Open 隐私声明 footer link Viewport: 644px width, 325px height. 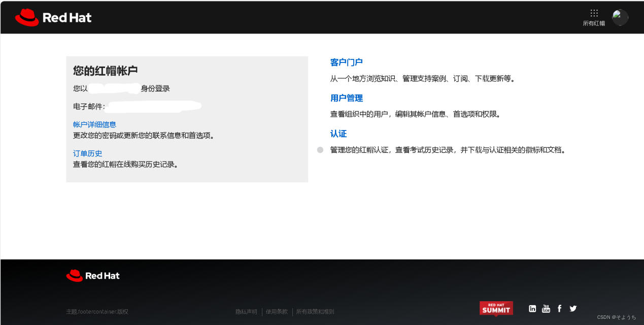(x=246, y=312)
